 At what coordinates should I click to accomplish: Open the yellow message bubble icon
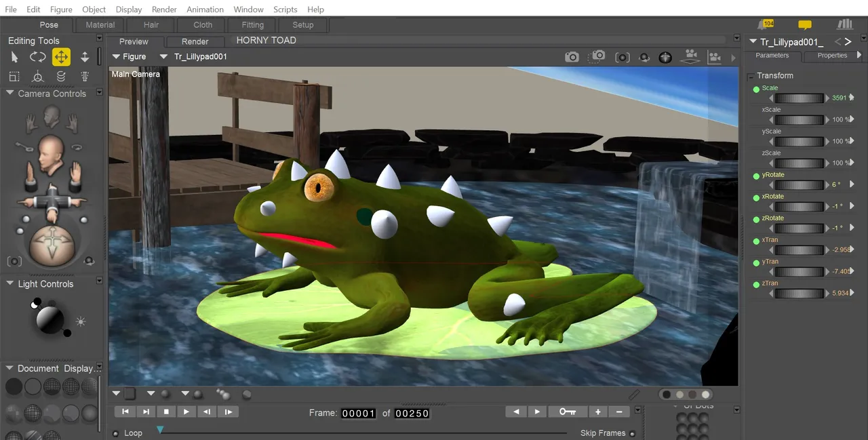[x=805, y=24]
